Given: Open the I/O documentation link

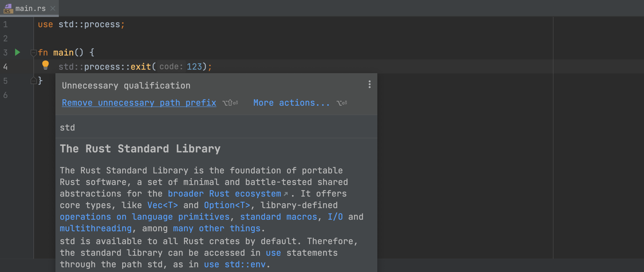Looking at the screenshot, I should tap(335, 217).
